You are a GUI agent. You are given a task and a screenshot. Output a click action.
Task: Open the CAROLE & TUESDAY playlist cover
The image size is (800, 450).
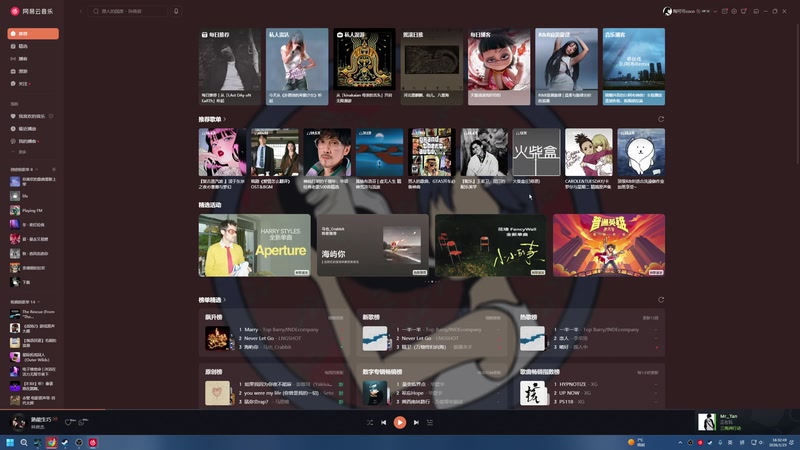coord(588,152)
